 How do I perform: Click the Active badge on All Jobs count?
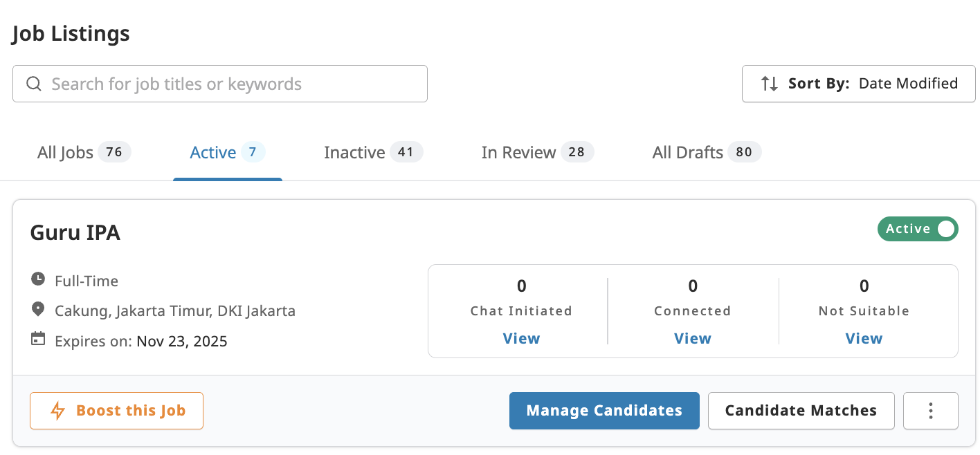point(114,151)
